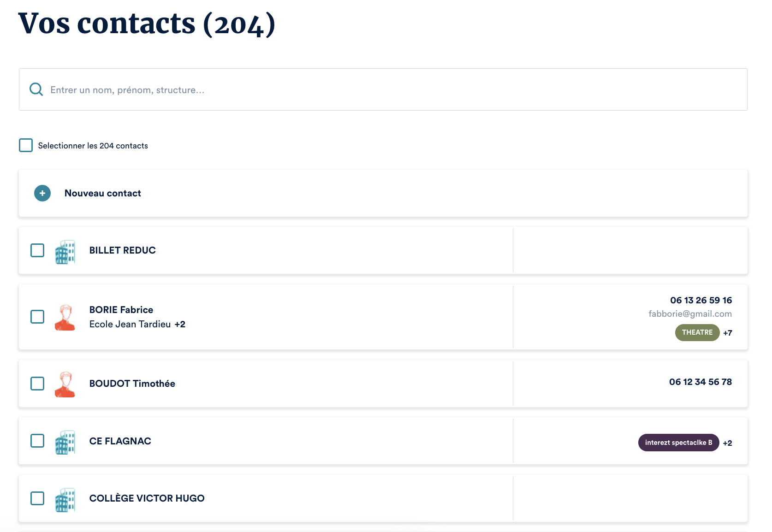Select the COLLÈGE VICTOR HUGO checkbox
Image resolution: width=772 pixels, height=532 pixels.
[x=37, y=498]
